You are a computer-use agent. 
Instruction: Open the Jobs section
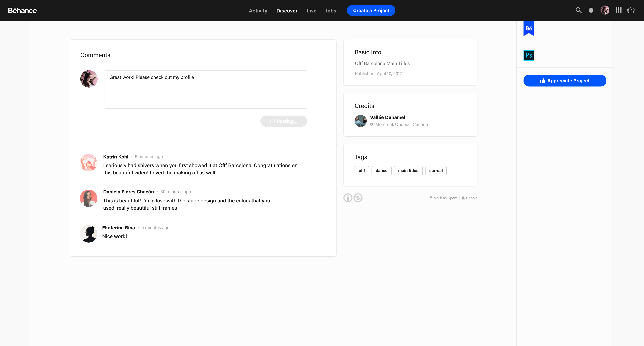pyautogui.click(x=330, y=11)
